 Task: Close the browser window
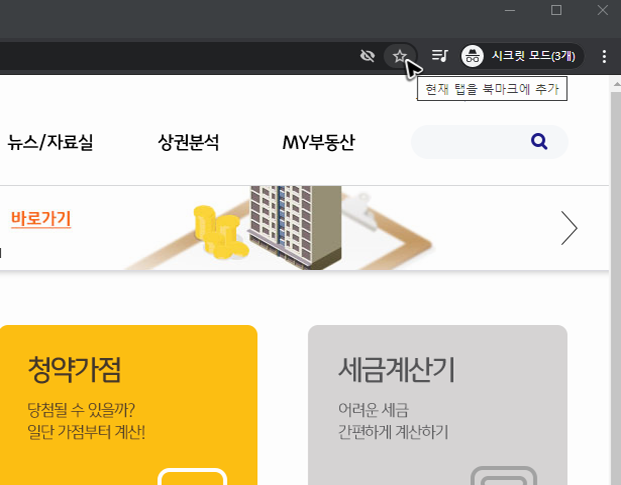pos(602,10)
